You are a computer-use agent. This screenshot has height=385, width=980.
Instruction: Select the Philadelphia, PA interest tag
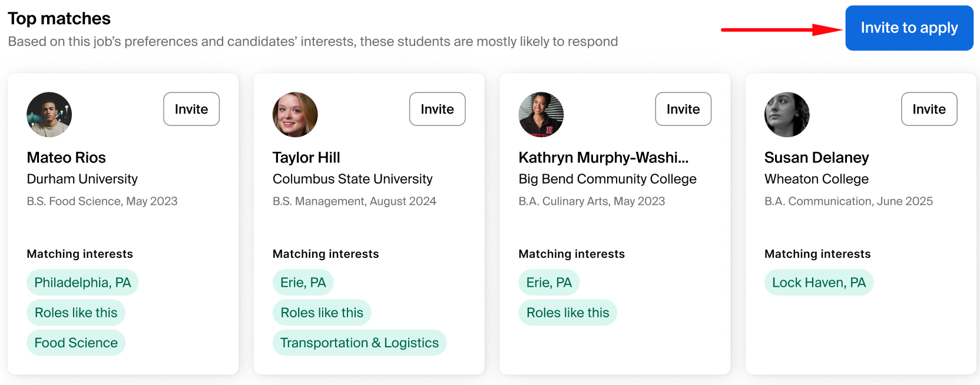coord(82,282)
